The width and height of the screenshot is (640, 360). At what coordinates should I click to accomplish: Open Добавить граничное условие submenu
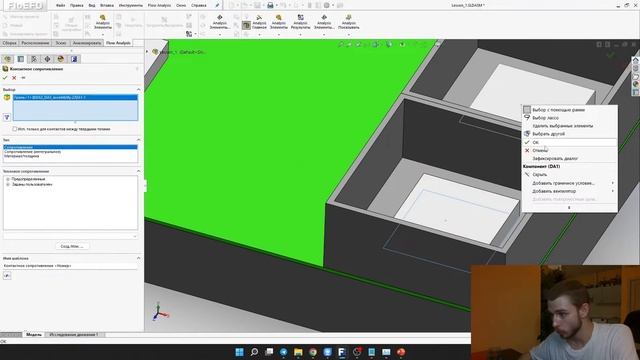(x=569, y=183)
